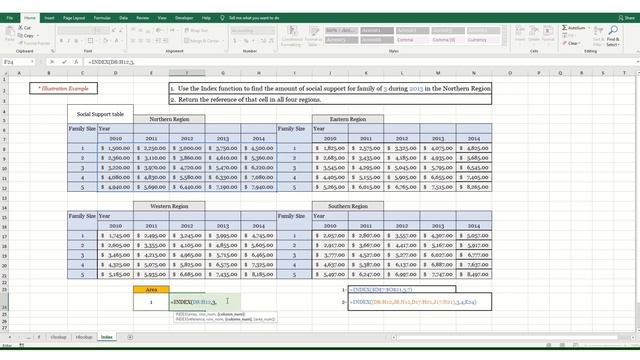Image resolution: width=640 pixels, height=360 pixels.
Task: Open the File tab
Action: pos(9,18)
